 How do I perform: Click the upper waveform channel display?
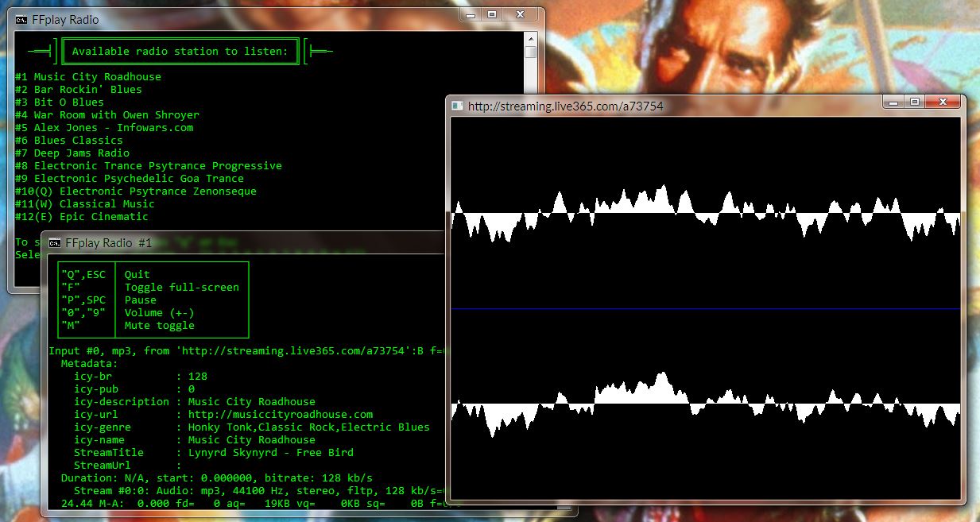pos(706,213)
